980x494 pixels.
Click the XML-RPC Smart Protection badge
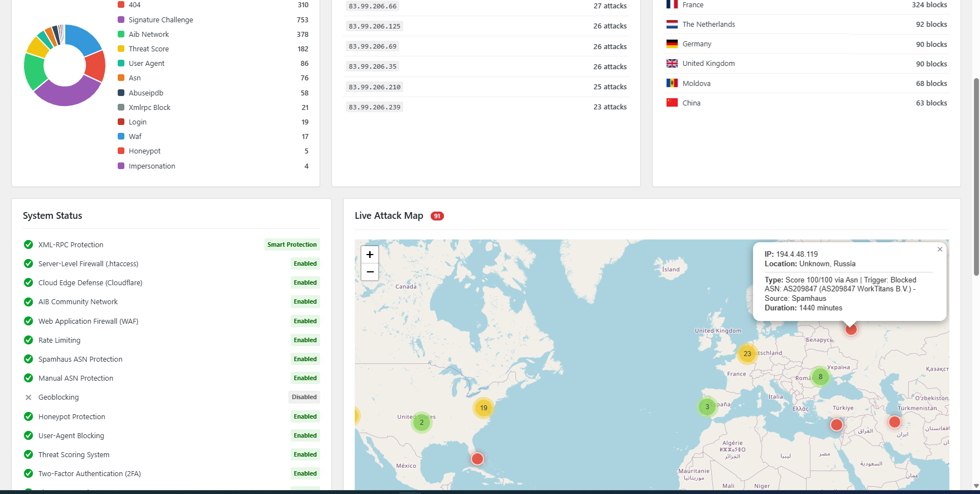[292, 244]
